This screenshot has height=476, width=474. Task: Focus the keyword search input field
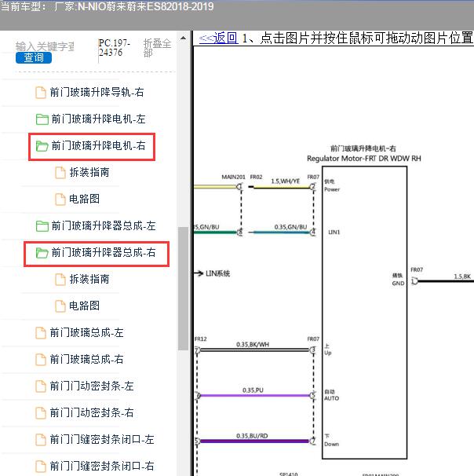click(45, 46)
